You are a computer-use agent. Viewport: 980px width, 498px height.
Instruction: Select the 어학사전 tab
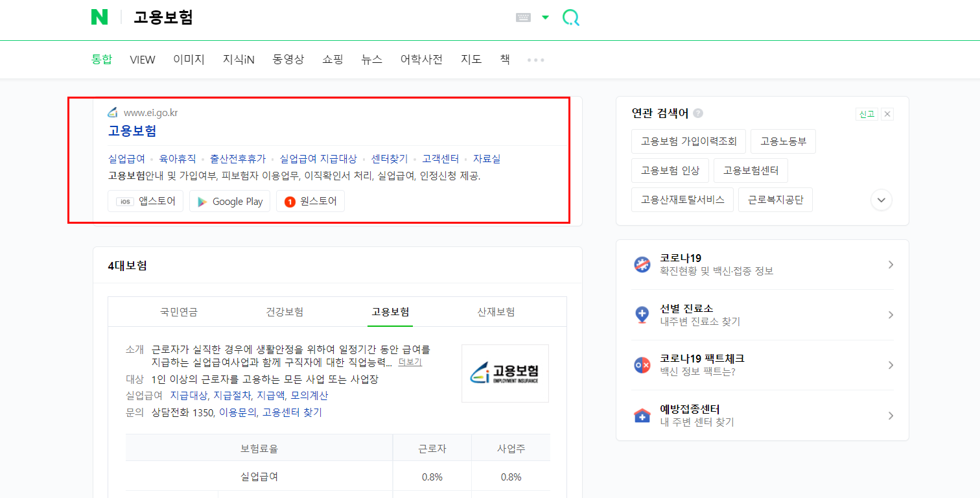pos(421,60)
